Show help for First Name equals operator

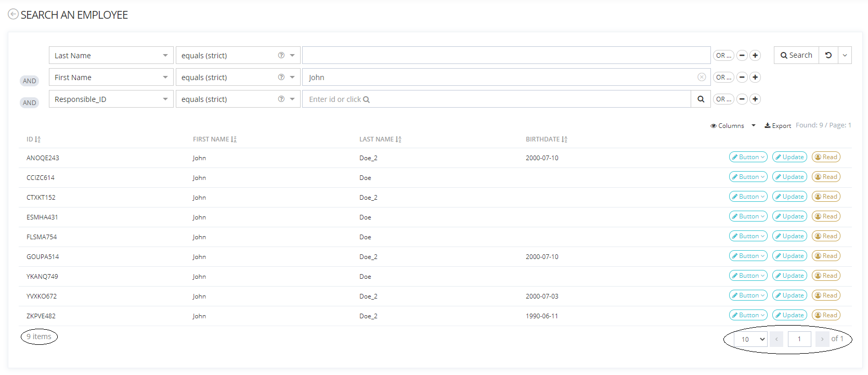coord(281,77)
